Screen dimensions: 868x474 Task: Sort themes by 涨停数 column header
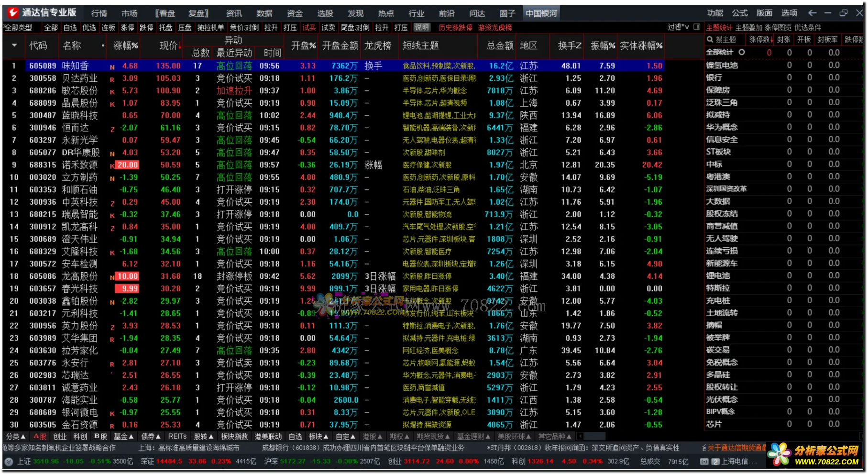[x=761, y=40]
